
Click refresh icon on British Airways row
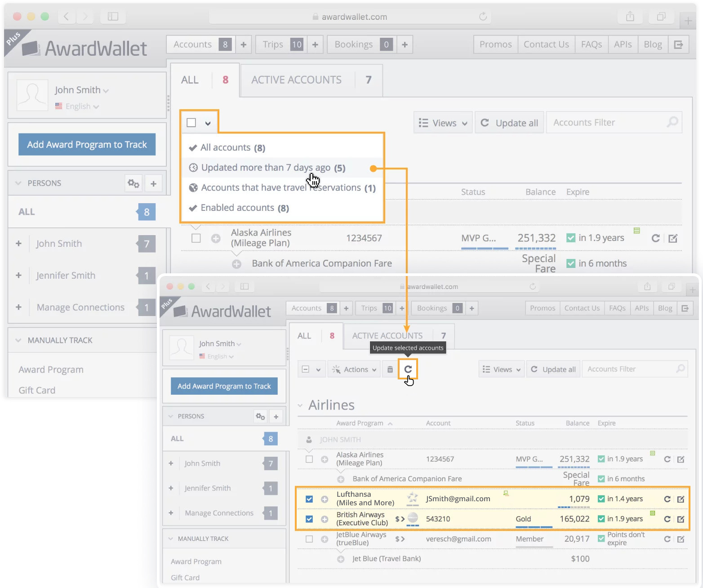(667, 519)
